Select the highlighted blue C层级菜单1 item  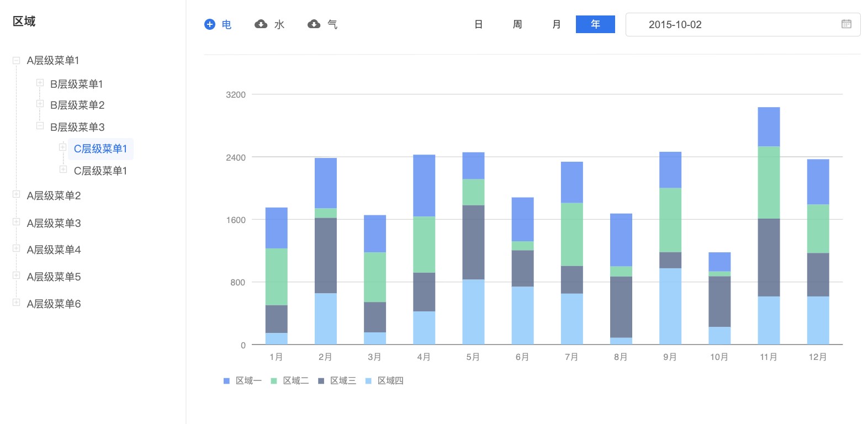(x=100, y=149)
